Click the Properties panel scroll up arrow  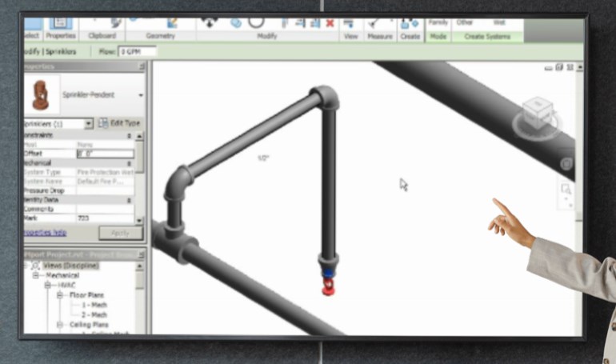coord(139,136)
